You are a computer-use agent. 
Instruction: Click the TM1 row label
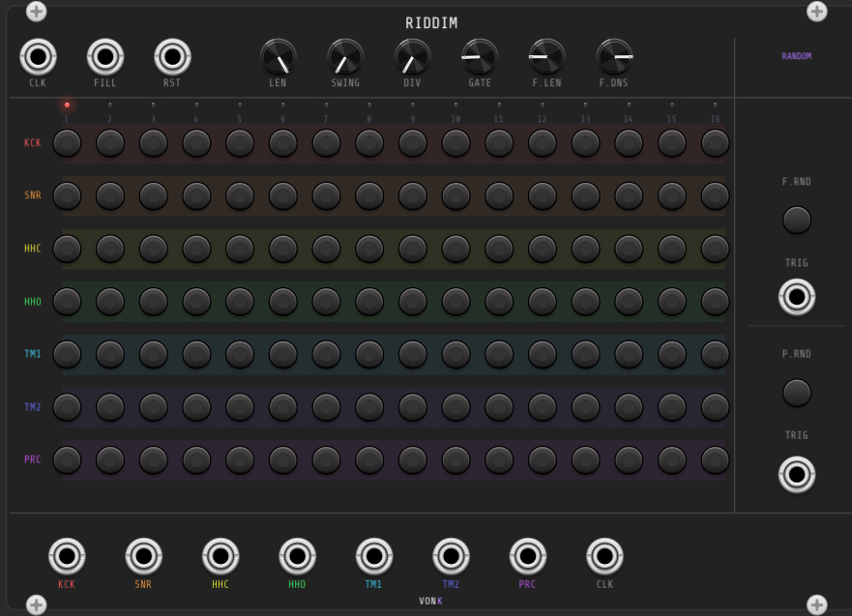[x=33, y=354]
